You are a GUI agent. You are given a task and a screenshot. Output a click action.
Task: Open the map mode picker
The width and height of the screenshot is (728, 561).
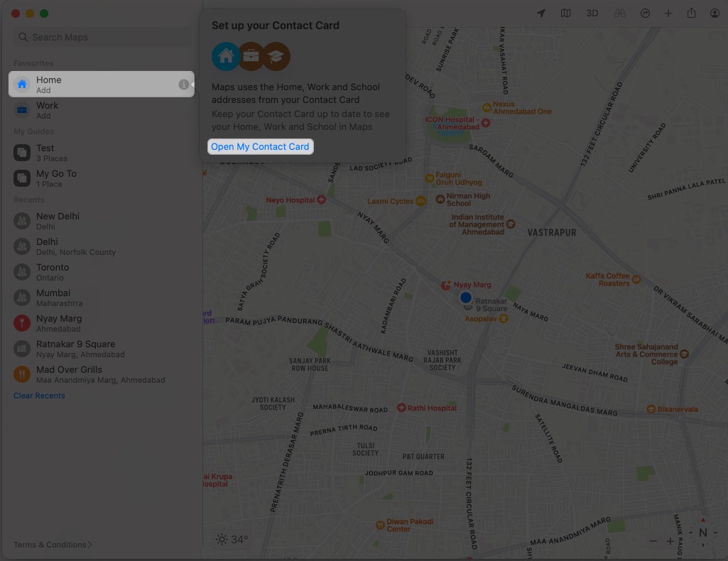click(x=565, y=13)
